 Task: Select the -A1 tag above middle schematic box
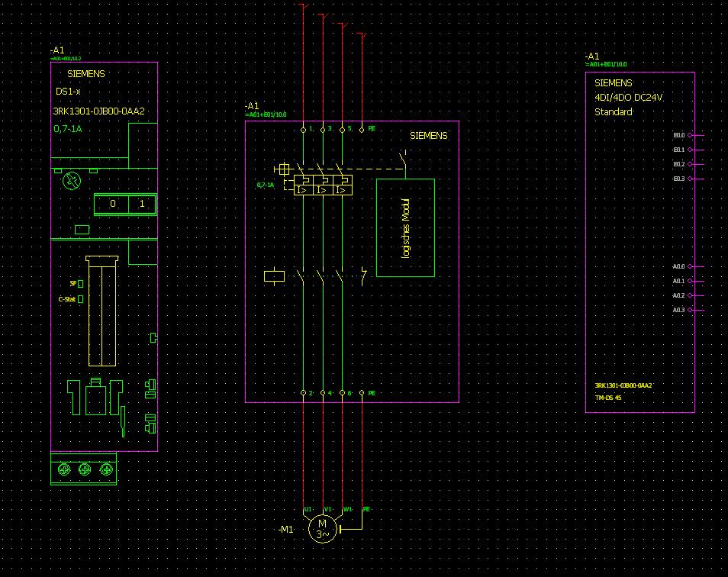pyautogui.click(x=252, y=106)
